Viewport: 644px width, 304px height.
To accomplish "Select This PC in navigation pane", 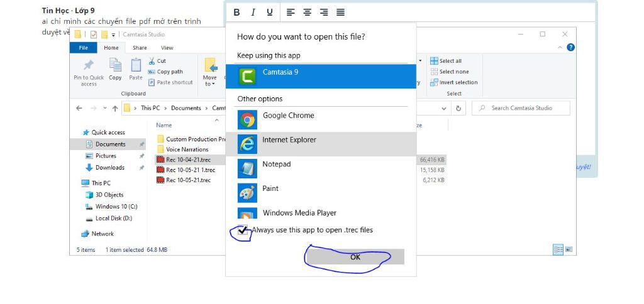I will tap(101, 183).
